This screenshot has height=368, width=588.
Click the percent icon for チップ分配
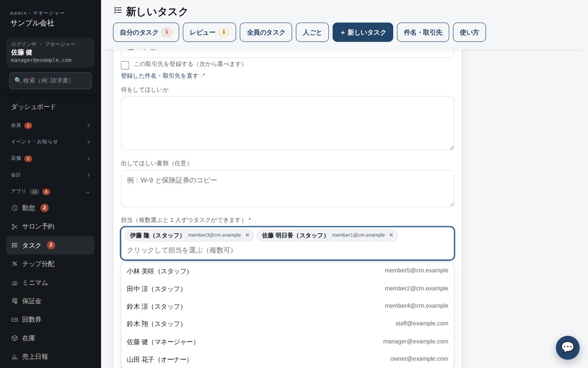coord(15,264)
